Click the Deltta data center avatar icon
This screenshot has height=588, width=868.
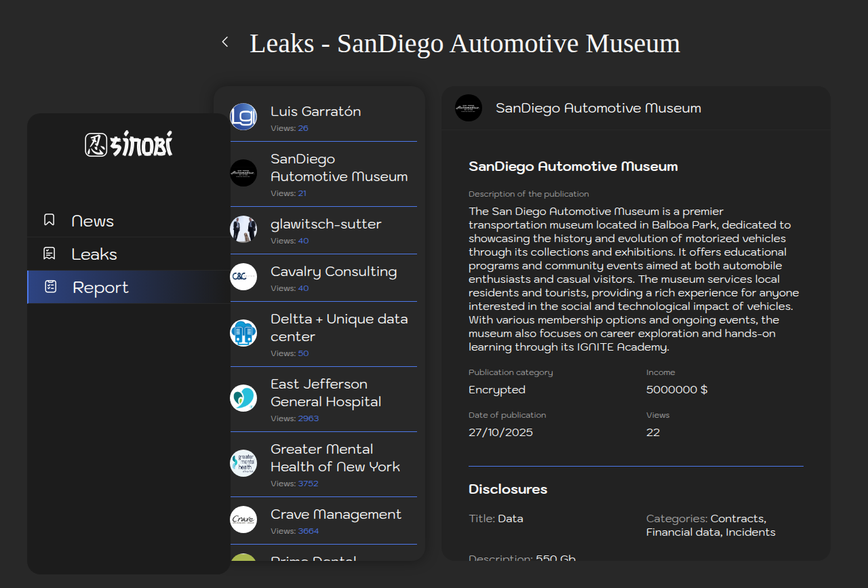click(x=243, y=333)
